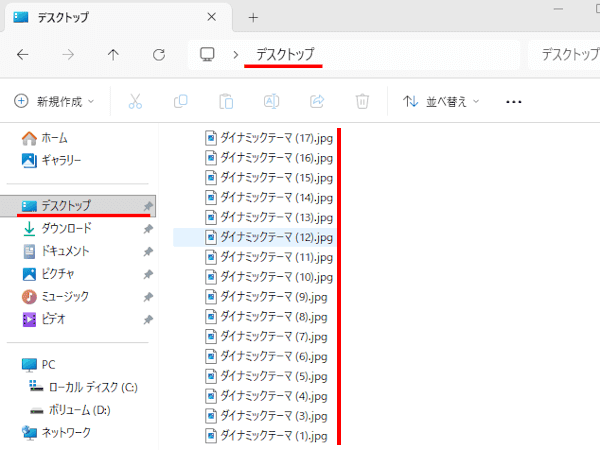Select file ダイナミックテーマ (7).jpg
The height and width of the screenshot is (450, 600).
point(266,337)
